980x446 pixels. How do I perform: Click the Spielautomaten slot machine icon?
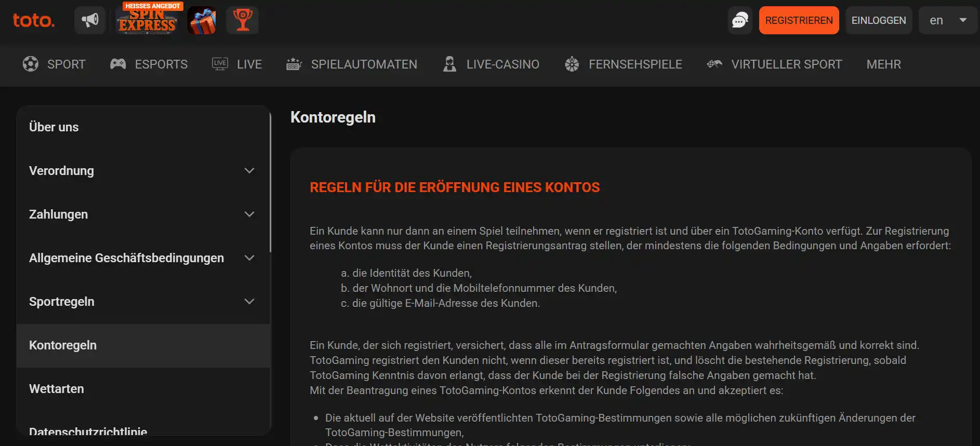(294, 64)
